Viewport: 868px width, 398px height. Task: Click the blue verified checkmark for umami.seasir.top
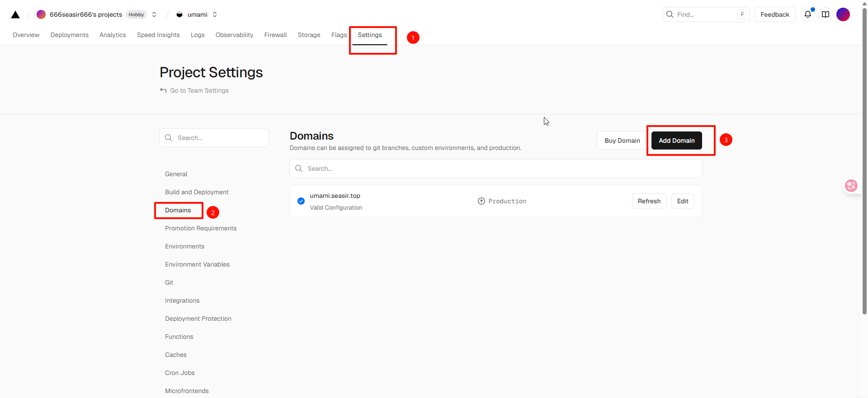click(301, 201)
